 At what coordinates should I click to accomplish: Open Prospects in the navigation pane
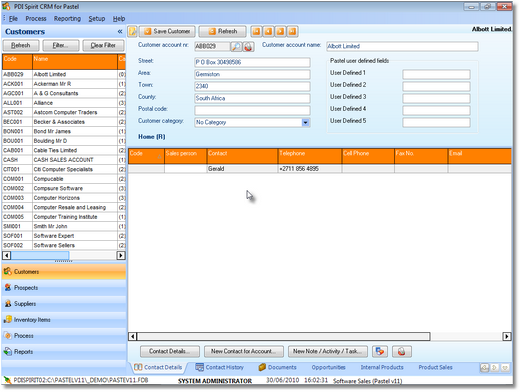63,288
